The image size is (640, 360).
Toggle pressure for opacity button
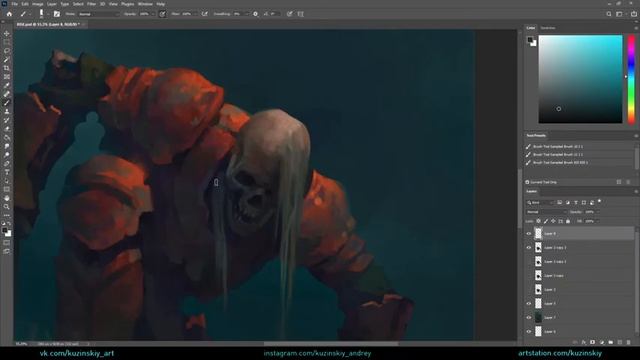pyautogui.click(x=162, y=14)
